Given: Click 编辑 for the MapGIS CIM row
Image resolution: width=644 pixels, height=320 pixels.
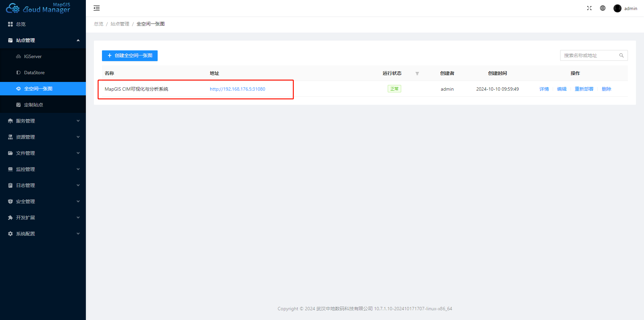Looking at the screenshot, I should [562, 89].
